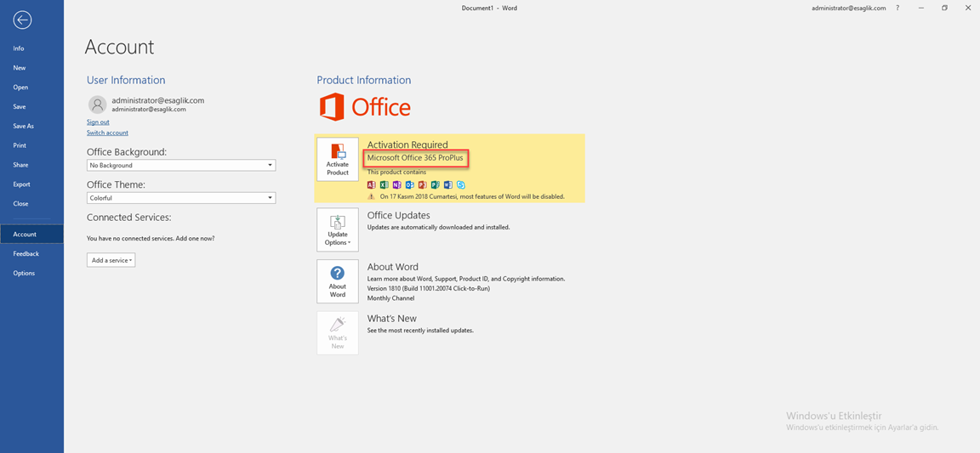The height and width of the screenshot is (453, 980).
Task: Select the Account tab in sidebar
Action: tap(31, 235)
